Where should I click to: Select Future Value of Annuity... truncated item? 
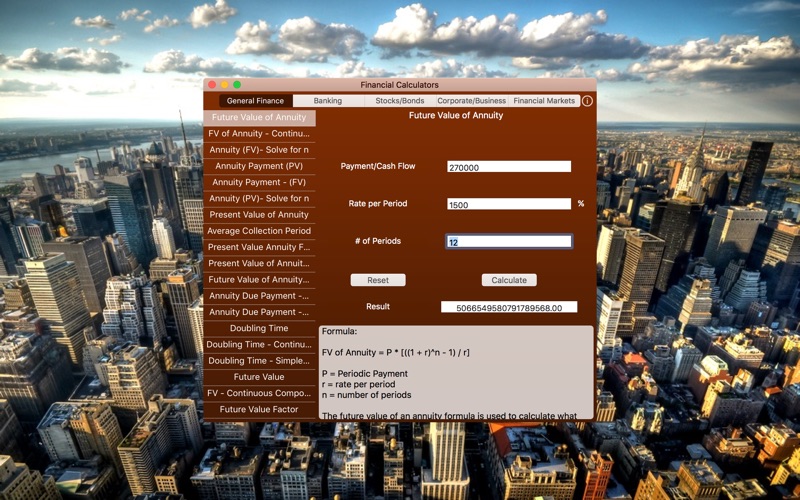(x=259, y=280)
